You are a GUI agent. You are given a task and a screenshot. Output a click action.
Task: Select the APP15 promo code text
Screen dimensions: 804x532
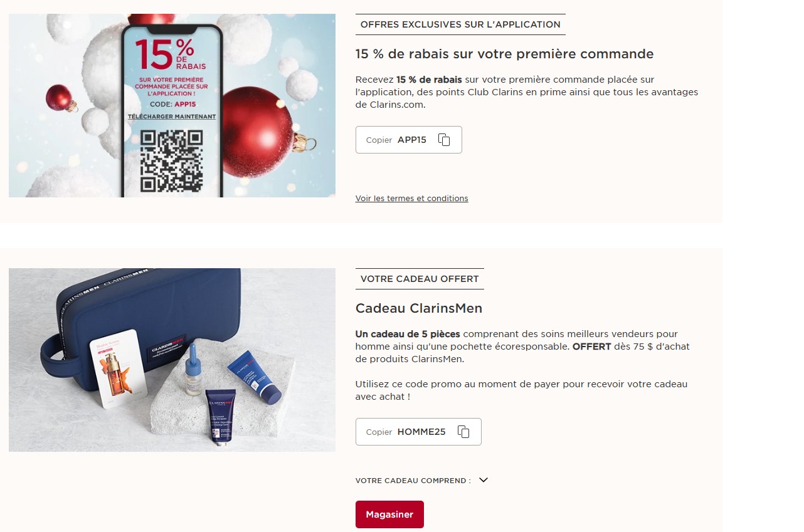pyautogui.click(x=412, y=140)
